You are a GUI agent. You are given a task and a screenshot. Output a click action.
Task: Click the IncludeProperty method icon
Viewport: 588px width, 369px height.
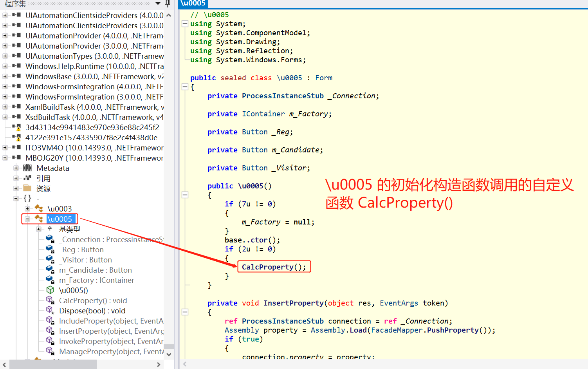pyautogui.click(x=50, y=320)
